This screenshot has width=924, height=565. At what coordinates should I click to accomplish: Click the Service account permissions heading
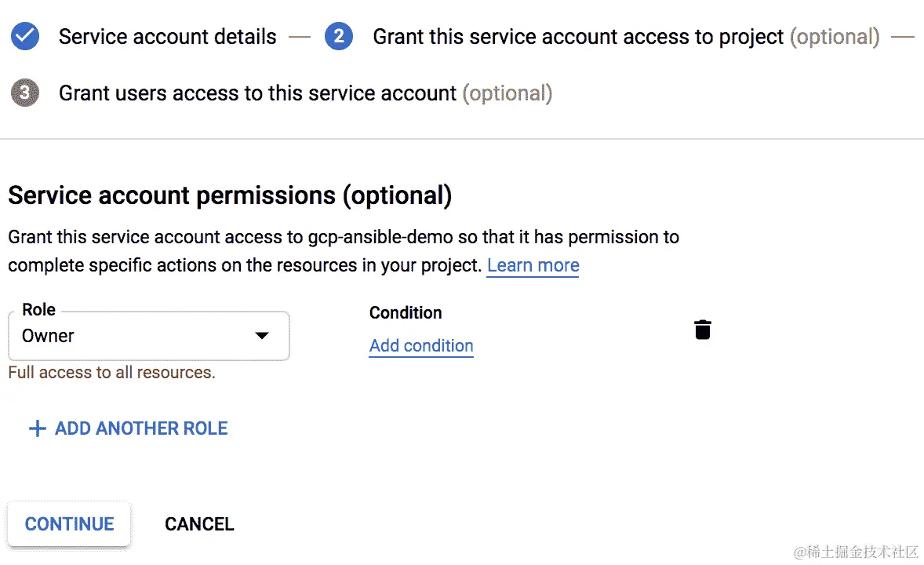coord(230,195)
